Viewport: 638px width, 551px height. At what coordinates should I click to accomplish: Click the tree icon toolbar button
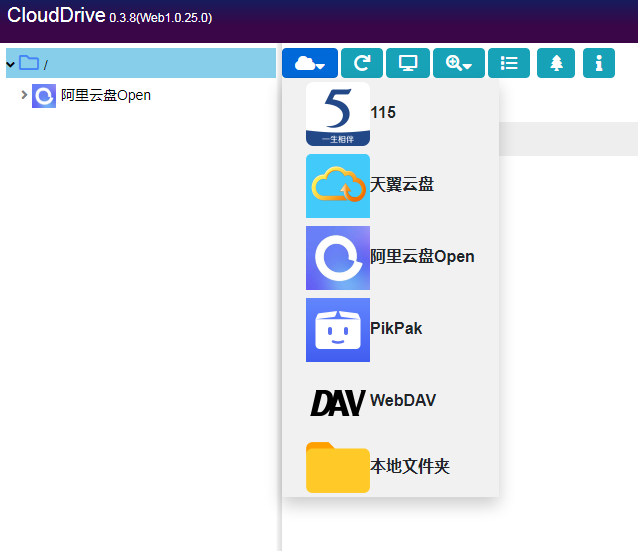[556, 63]
